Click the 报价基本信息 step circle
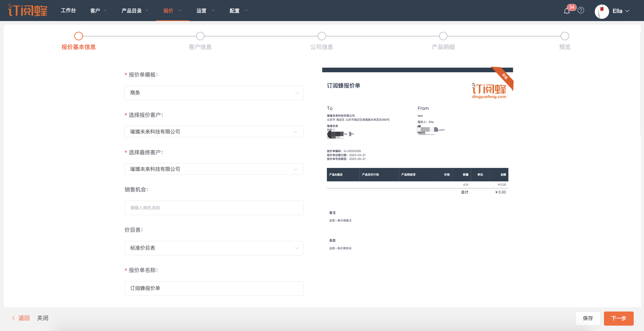644x331 pixels. click(79, 36)
